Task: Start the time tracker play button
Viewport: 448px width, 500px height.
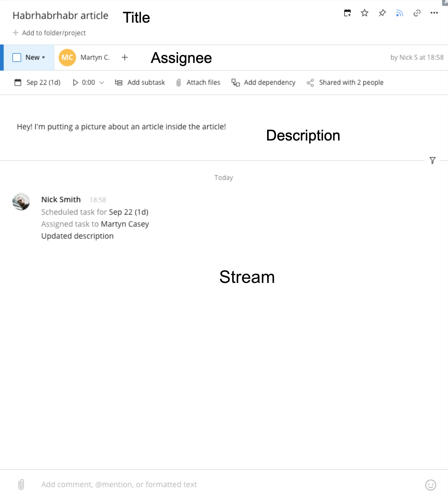Action: [x=75, y=83]
